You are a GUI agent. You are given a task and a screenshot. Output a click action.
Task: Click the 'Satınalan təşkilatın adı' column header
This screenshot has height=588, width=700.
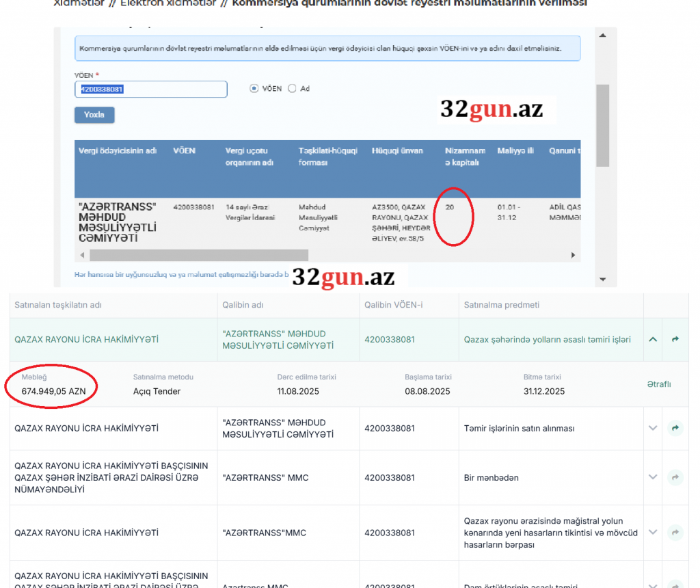[58, 305]
